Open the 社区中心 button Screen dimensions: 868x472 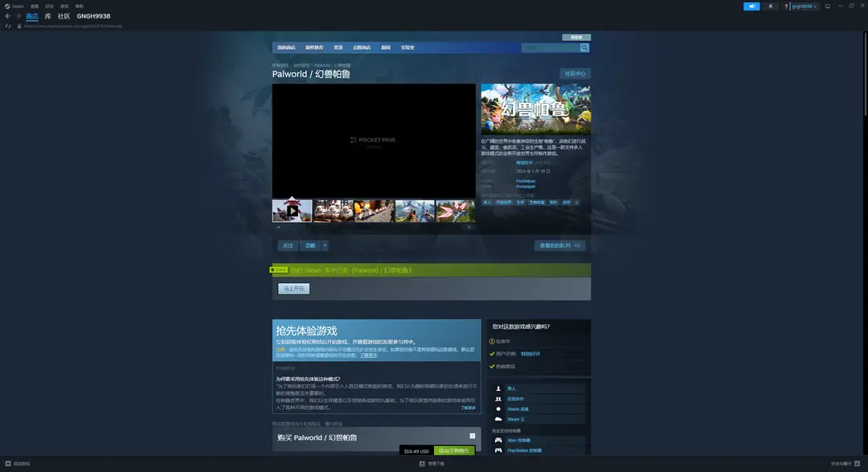click(x=575, y=74)
